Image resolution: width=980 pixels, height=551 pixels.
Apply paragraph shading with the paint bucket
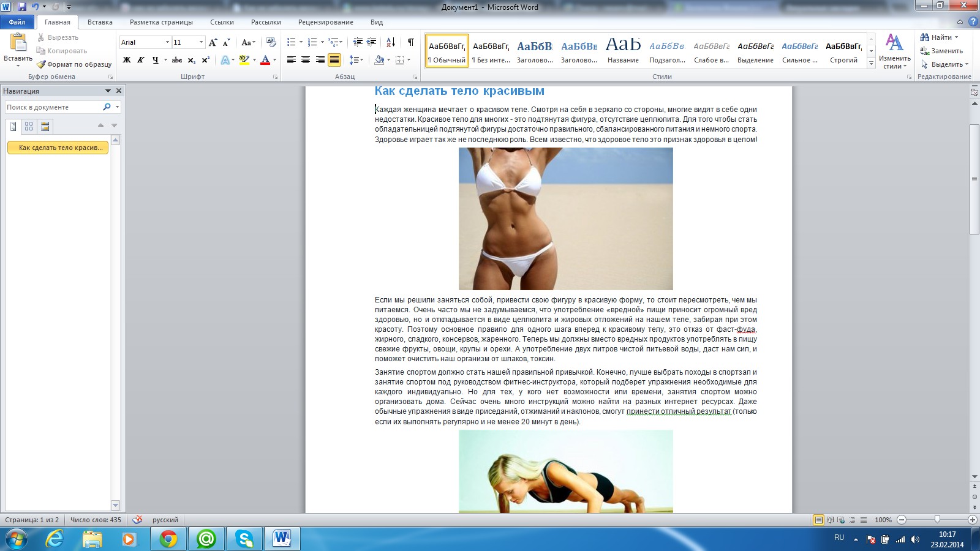tap(379, 60)
